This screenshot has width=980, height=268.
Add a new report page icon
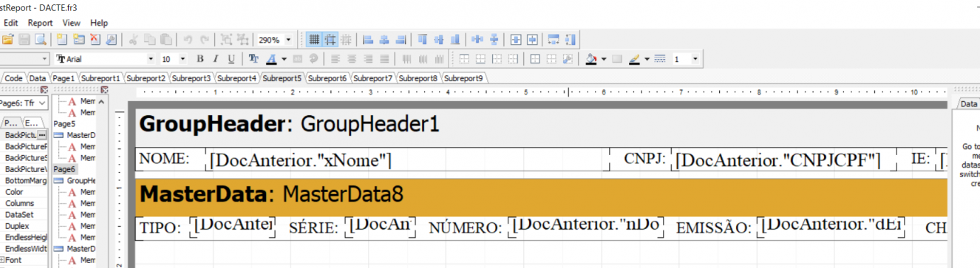(x=62, y=40)
